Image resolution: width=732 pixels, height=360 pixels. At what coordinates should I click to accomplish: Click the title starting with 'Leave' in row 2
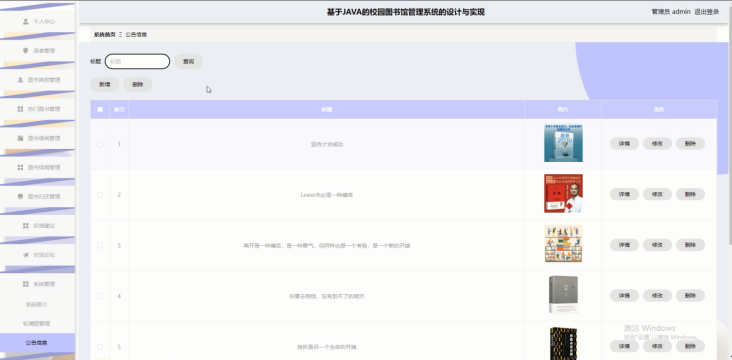(x=327, y=195)
